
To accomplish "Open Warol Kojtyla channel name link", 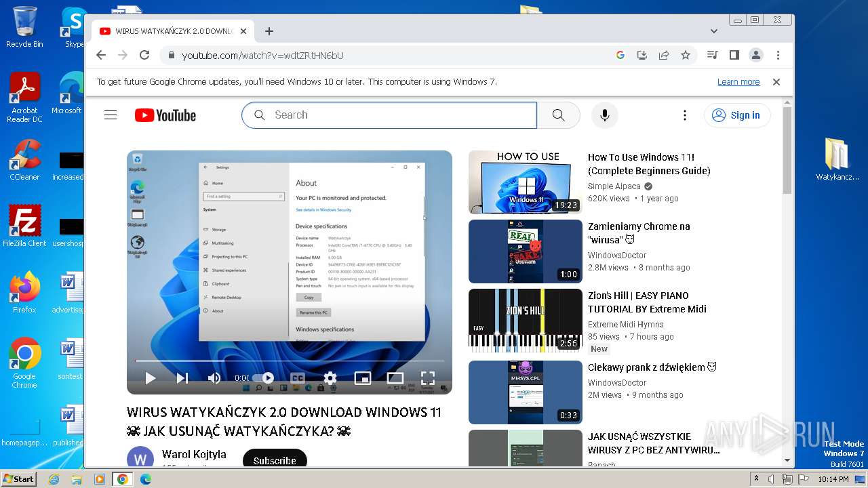I will [x=194, y=454].
